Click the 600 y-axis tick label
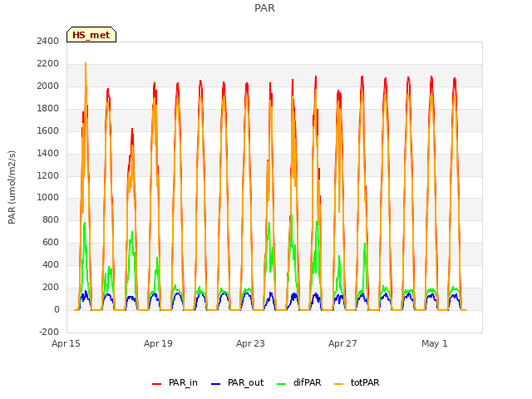 (x=51, y=242)
